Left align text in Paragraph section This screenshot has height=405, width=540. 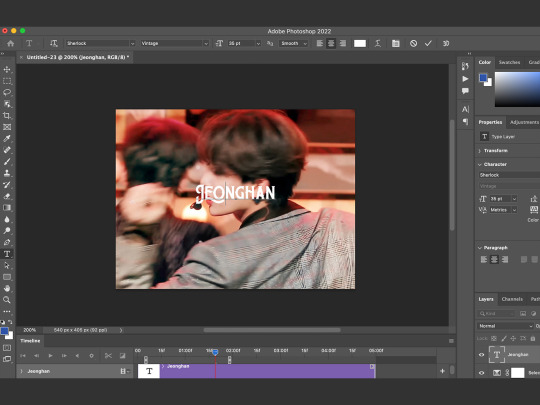pyautogui.click(x=484, y=259)
